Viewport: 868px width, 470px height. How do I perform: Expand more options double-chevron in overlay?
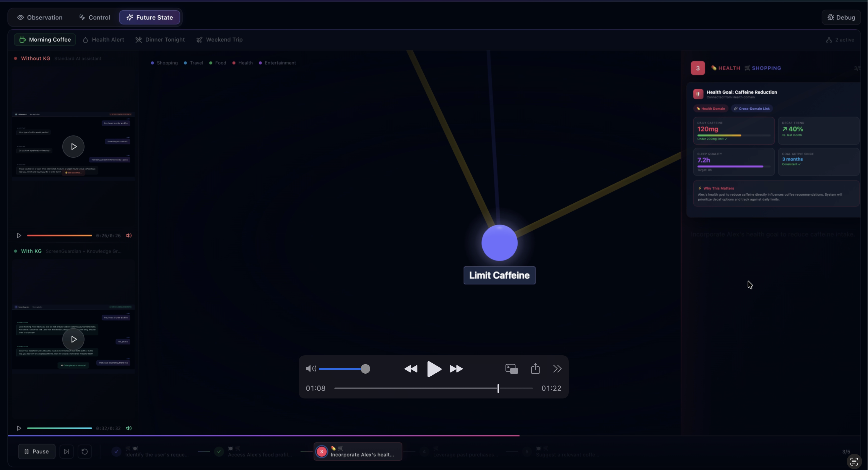click(557, 369)
